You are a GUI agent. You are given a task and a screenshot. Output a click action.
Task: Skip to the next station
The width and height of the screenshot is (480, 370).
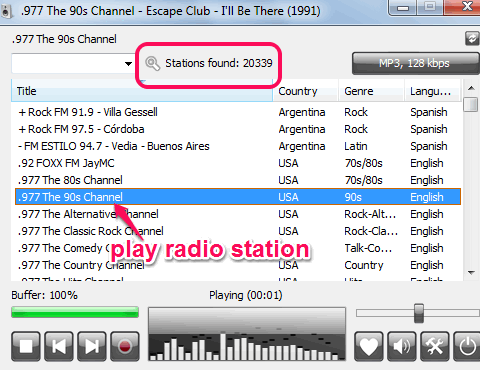click(92, 346)
